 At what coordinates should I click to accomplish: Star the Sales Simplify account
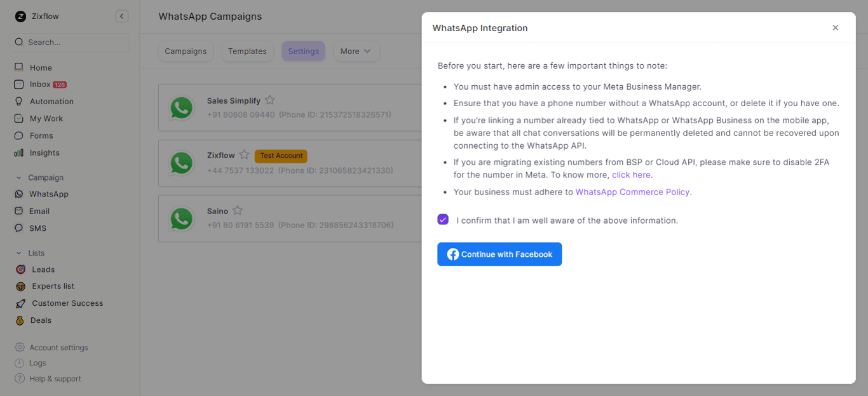coord(270,100)
